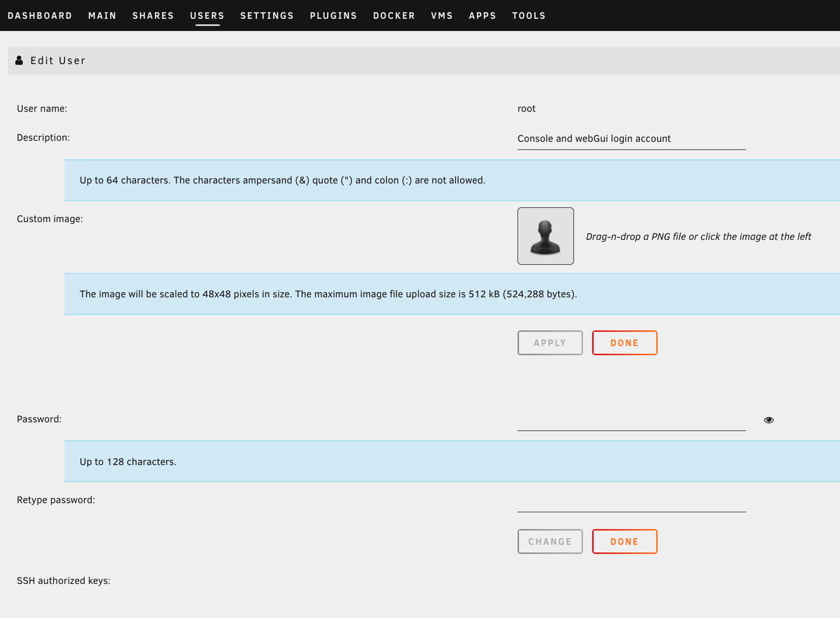The width and height of the screenshot is (840, 618).
Task: Open the SETTINGS menu
Action: pos(266,15)
